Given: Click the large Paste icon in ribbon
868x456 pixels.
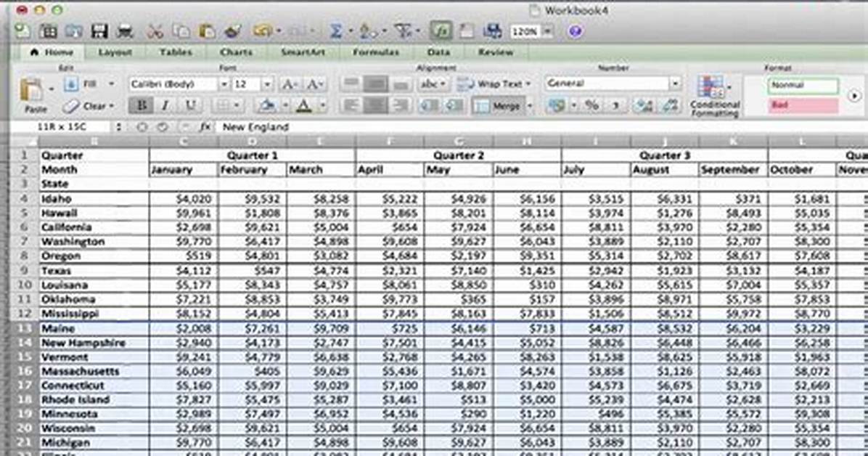Looking at the screenshot, I should (32, 91).
